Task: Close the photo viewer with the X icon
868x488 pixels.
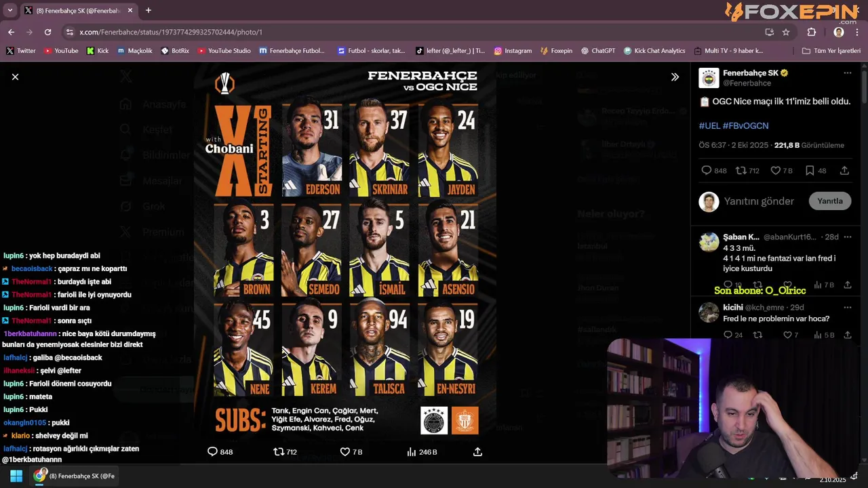Action: (15, 77)
